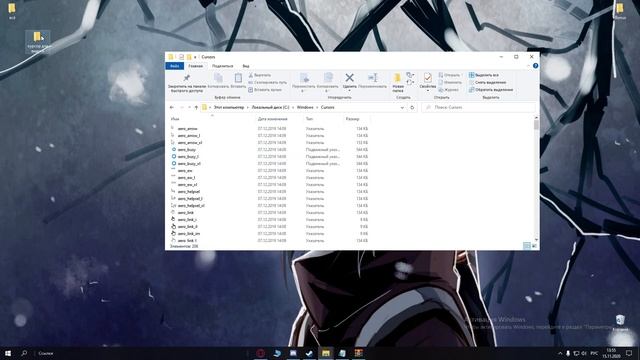Screen dimensions: 640x360
Task: Open the File (Файл) tab
Action: (175, 66)
